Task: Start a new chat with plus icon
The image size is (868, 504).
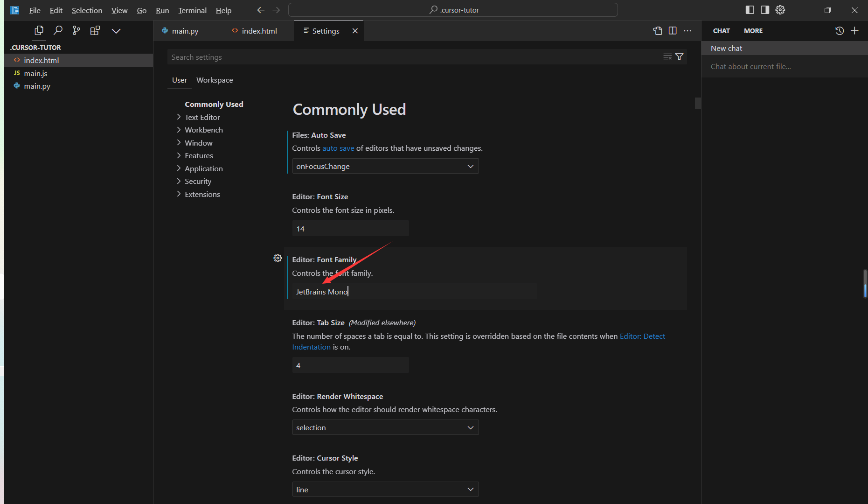Action: [854, 31]
